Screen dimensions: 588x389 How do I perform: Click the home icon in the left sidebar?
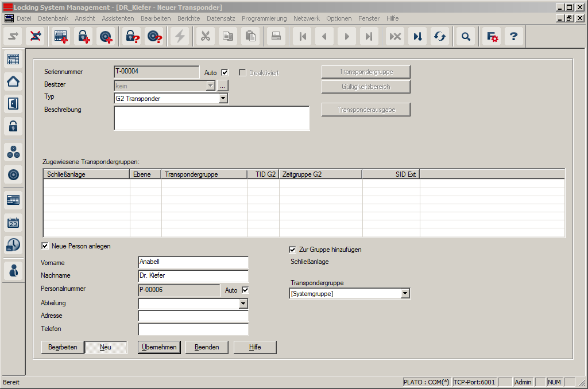(x=13, y=81)
